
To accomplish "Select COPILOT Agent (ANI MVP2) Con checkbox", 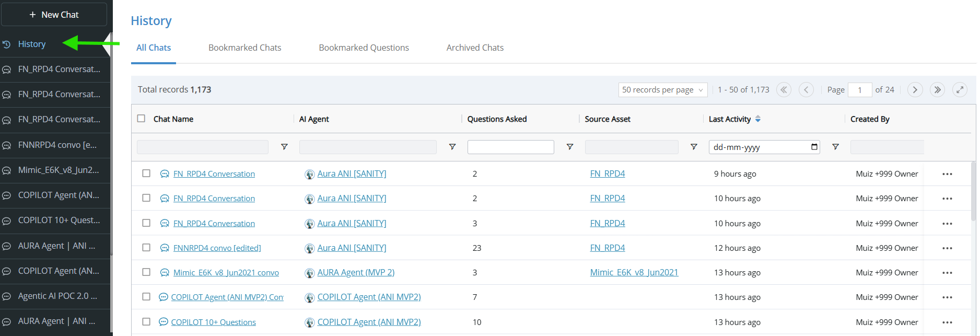I will pos(146,297).
